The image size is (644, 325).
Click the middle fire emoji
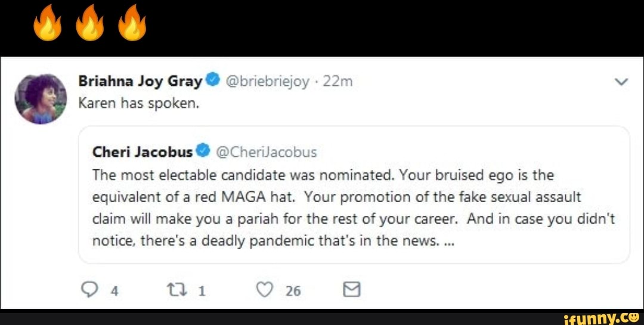pos(89,24)
